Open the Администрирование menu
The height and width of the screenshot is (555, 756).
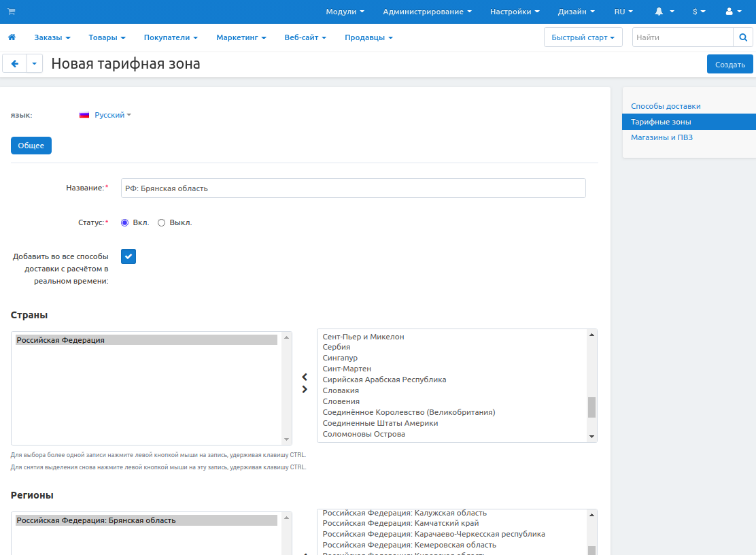coord(427,12)
